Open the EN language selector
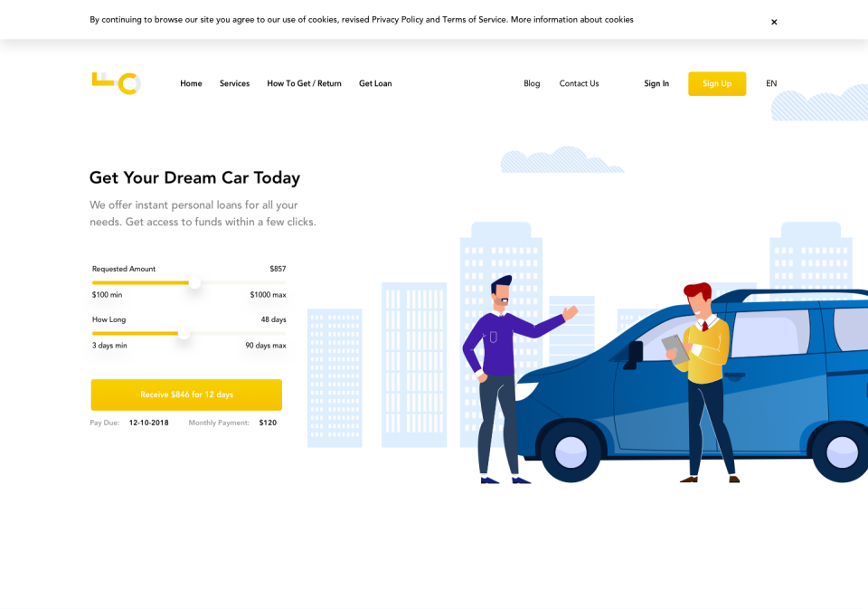The width and height of the screenshot is (868, 609). [x=771, y=83]
